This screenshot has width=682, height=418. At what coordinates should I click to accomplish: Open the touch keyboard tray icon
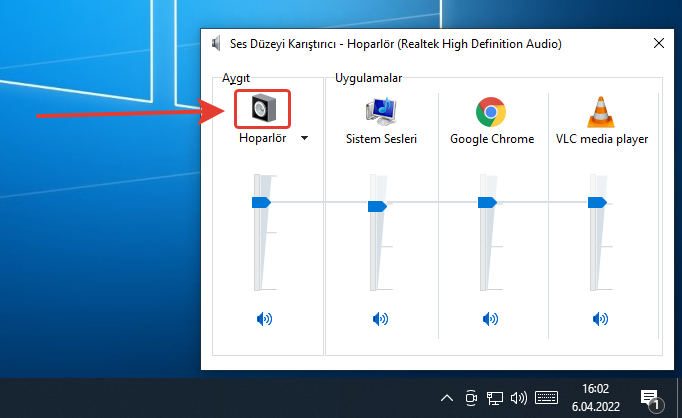(x=545, y=398)
